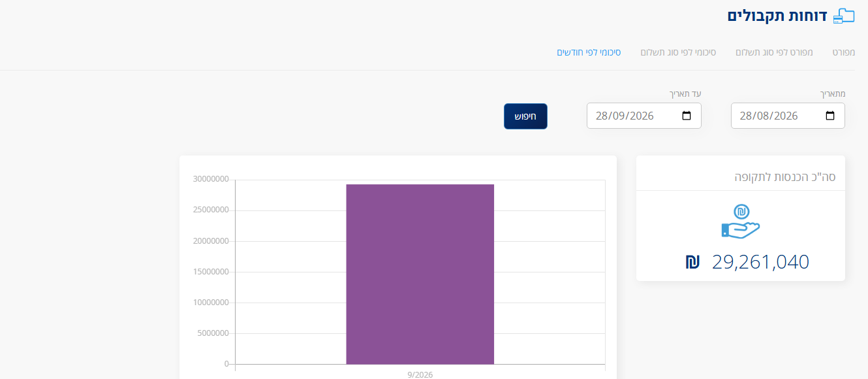The height and width of the screenshot is (379, 868).
Task: Open מפורט לפי סוג תשלום tab
Action: pos(774,52)
